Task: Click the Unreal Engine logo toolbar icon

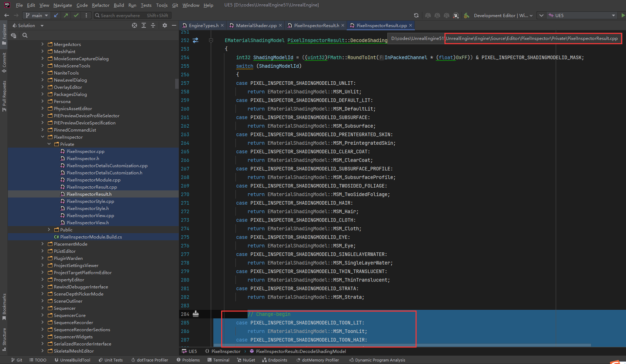Action: (x=456, y=15)
